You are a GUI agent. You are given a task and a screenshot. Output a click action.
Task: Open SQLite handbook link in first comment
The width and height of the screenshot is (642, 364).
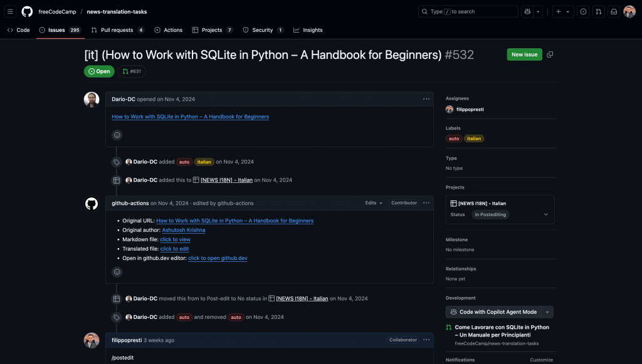[x=191, y=117]
